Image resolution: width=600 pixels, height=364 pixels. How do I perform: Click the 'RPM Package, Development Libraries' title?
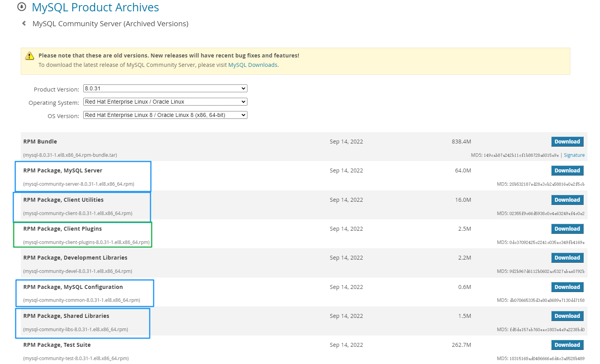pos(75,258)
